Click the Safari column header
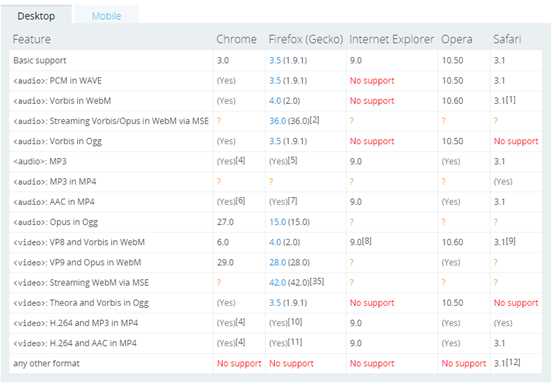Viewport: 558px width, 388px height. tap(507, 39)
